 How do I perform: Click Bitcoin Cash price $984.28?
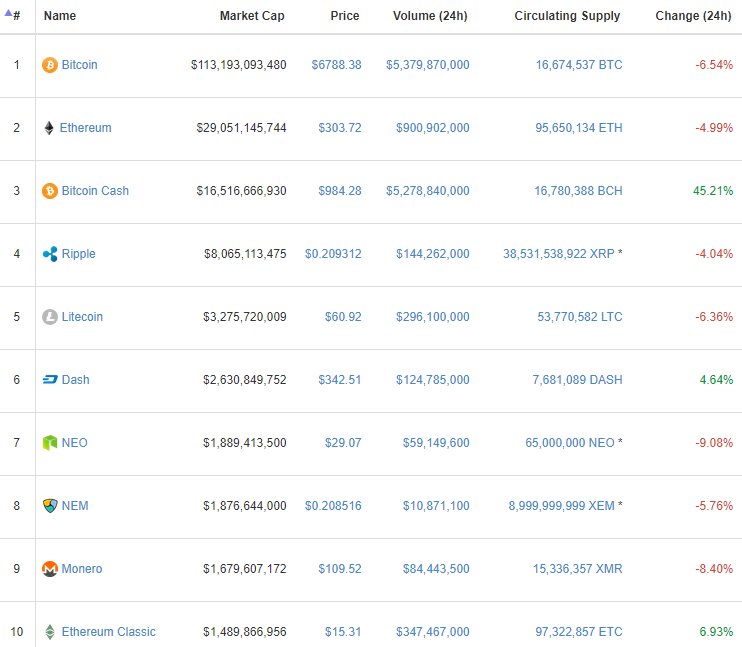340,191
